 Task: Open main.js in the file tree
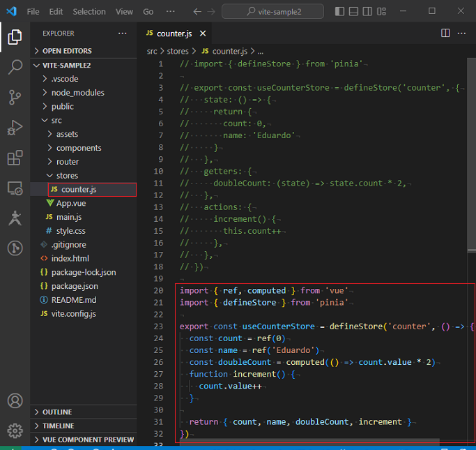(x=84, y=217)
